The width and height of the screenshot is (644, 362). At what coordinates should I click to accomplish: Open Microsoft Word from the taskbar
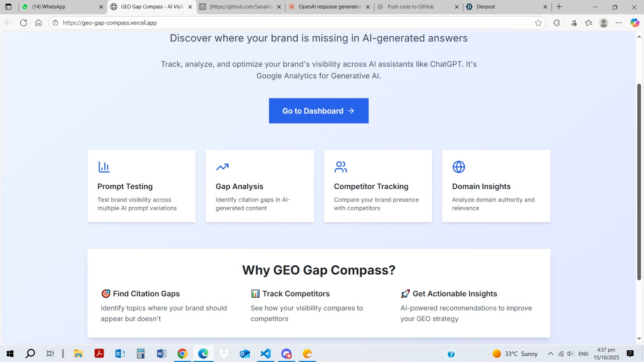coord(161,354)
